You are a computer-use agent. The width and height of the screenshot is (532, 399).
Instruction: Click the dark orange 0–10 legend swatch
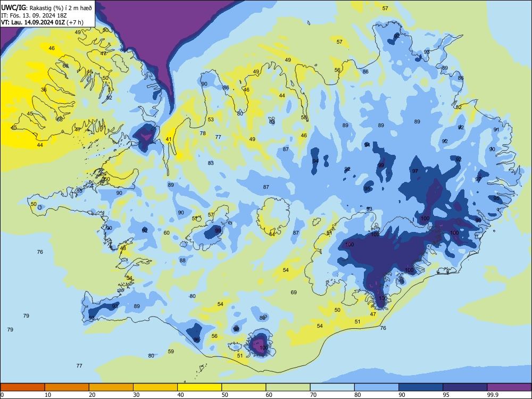coord(23,387)
